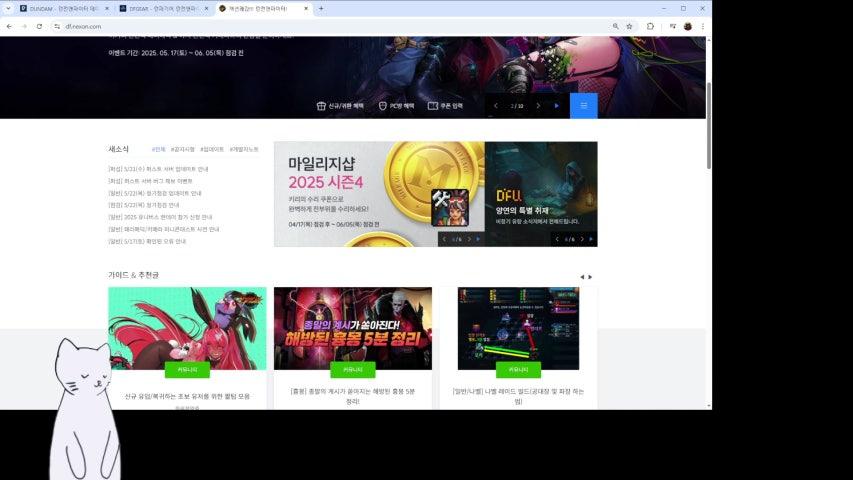The height and width of the screenshot is (480, 853).
Task: Open the browser extensions puzzle icon
Action: (650, 26)
